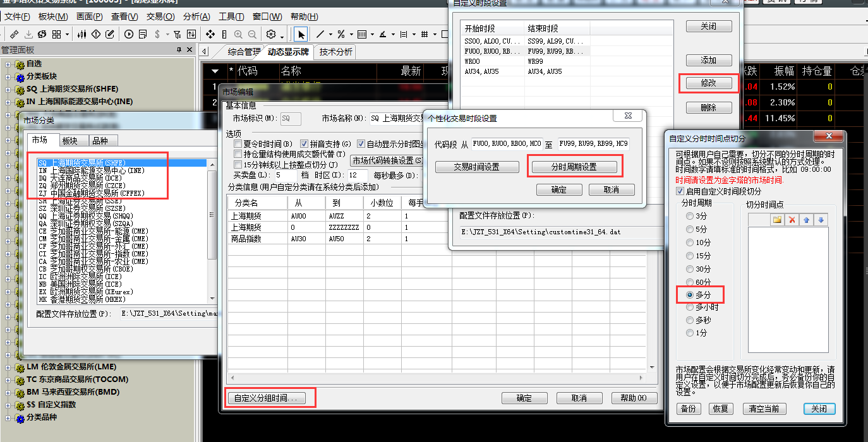
Task: Click the 清空当前 button
Action: click(x=763, y=409)
